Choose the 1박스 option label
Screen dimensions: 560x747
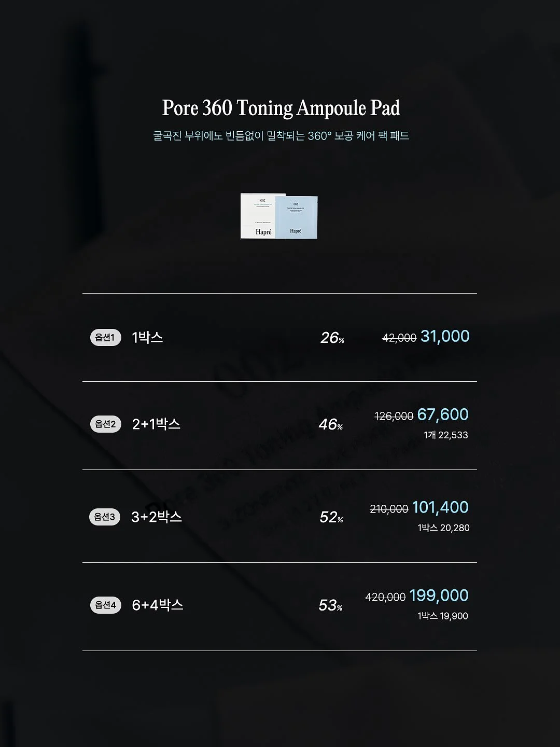click(147, 337)
